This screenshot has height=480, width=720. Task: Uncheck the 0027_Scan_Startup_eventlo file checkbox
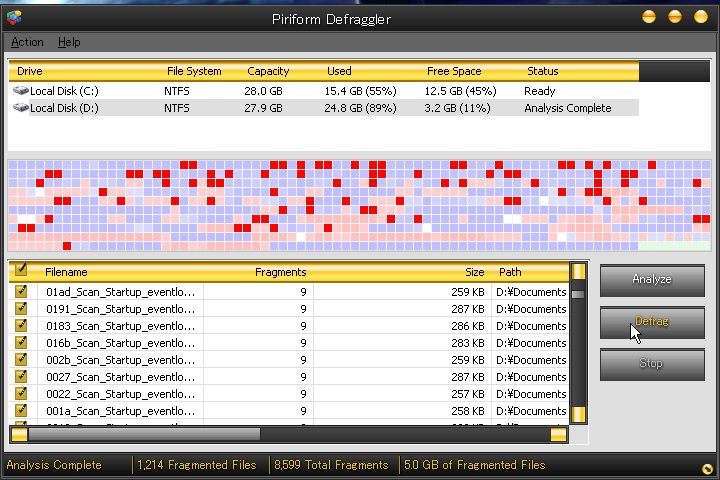21,376
